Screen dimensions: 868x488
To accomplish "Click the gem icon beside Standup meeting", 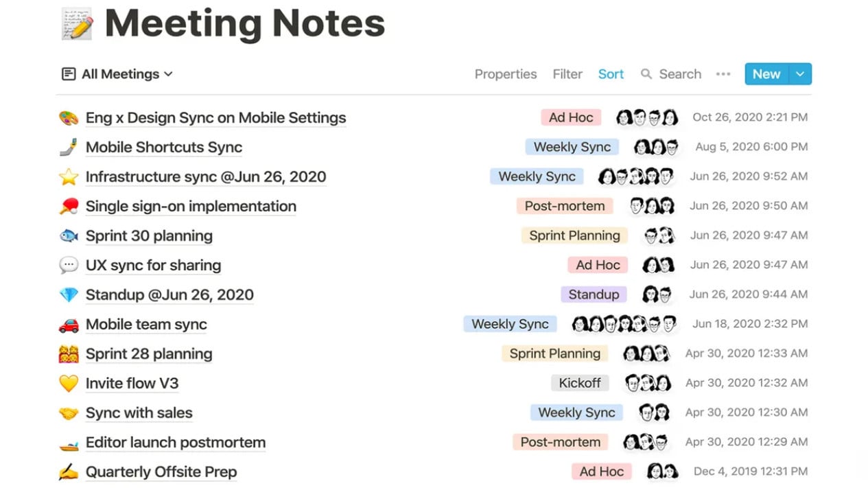I will pos(69,295).
